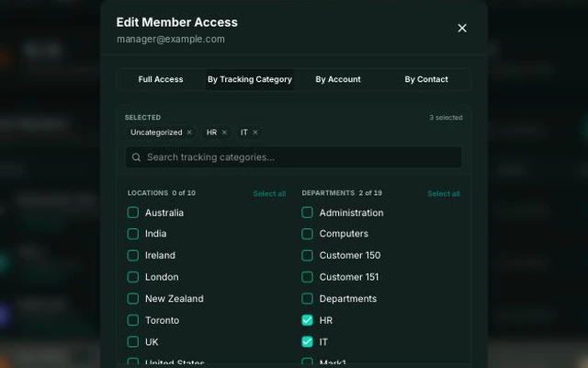Viewport: 588px width, 368px height.
Task: Select the Toronto checkbox
Action: point(132,320)
